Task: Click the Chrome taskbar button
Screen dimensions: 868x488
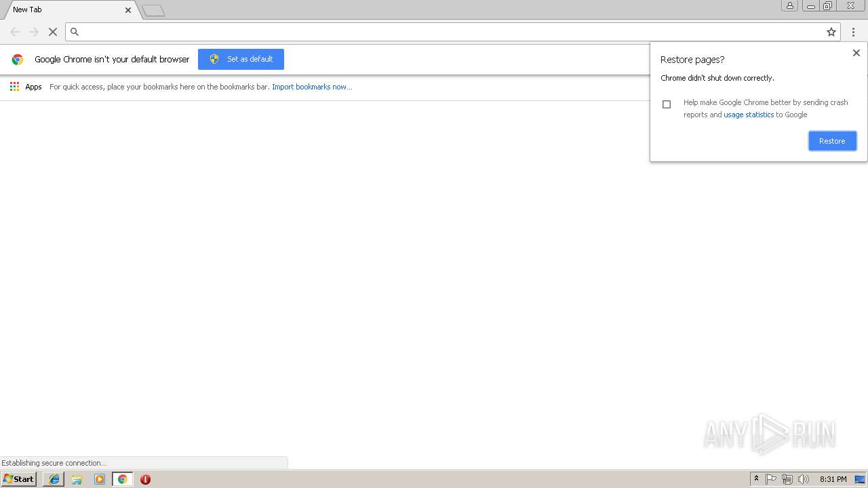Action: coord(122,479)
